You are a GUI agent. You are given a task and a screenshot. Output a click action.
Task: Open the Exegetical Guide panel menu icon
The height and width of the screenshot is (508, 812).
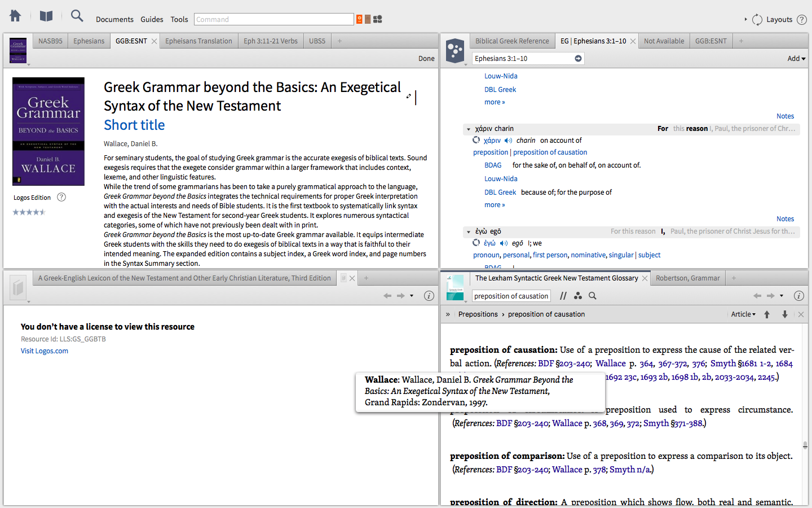pyautogui.click(x=454, y=51)
